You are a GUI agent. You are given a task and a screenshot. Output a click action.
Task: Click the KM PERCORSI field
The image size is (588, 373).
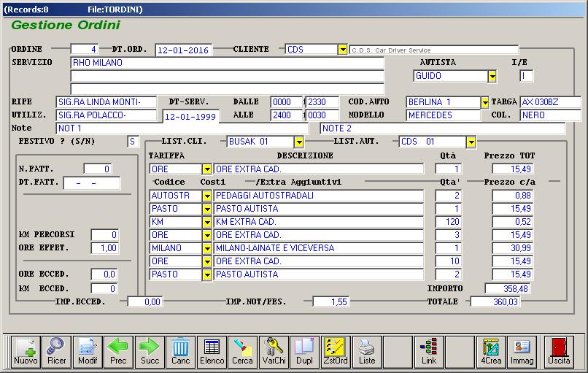click(105, 235)
